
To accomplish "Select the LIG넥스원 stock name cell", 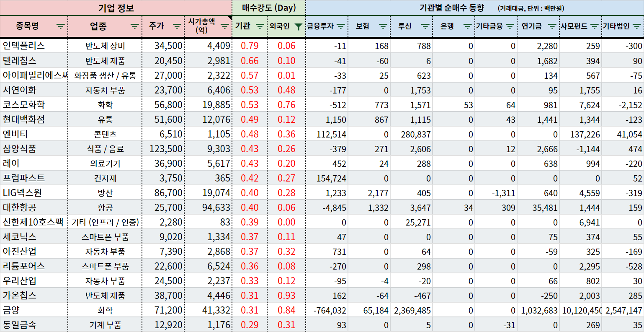I will [34, 193].
